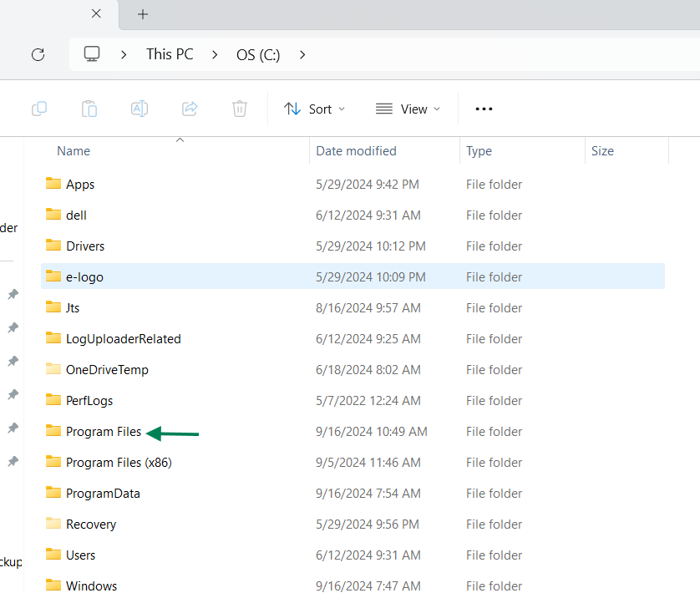
Task: Select the PerfLogs folder icon
Action: tap(53, 399)
